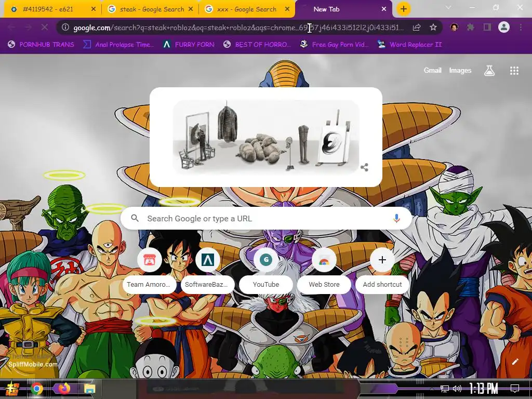Expand the tab search chevron
532x399 pixels.
[448, 7]
